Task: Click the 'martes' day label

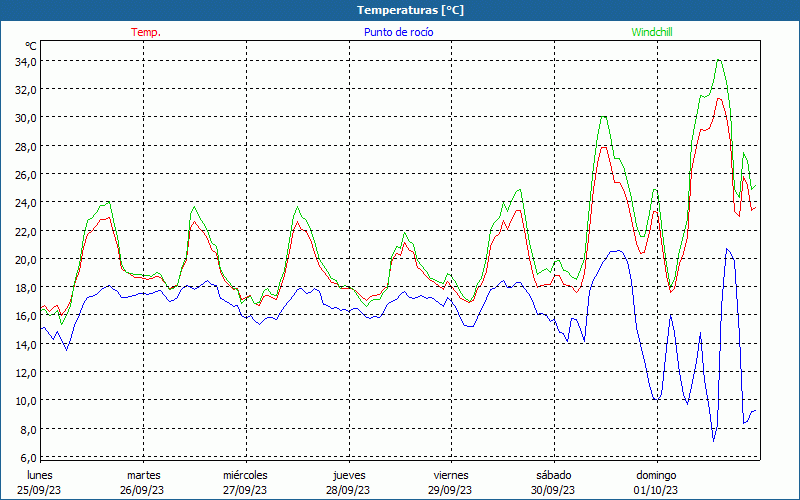Action: [x=144, y=475]
